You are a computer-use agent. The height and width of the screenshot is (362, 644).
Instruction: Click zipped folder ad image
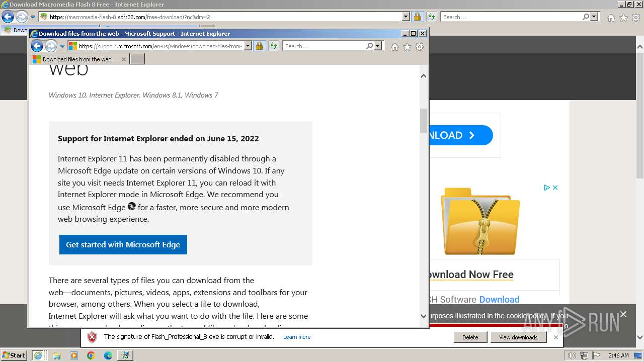(x=480, y=221)
